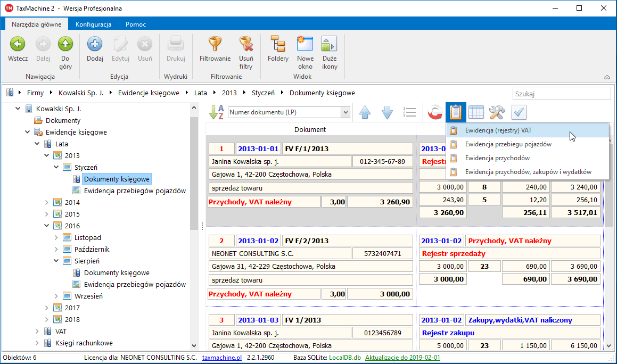This screenshot has height=364, width=617.
Task: Select Ewidencja przebiegu pojazdów menu entry
Action: pos(508,144)
